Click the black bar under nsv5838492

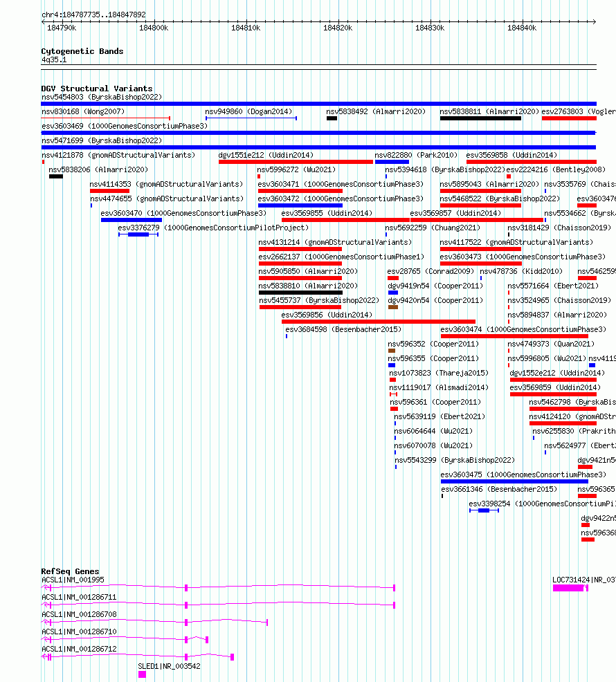(332, 118)
